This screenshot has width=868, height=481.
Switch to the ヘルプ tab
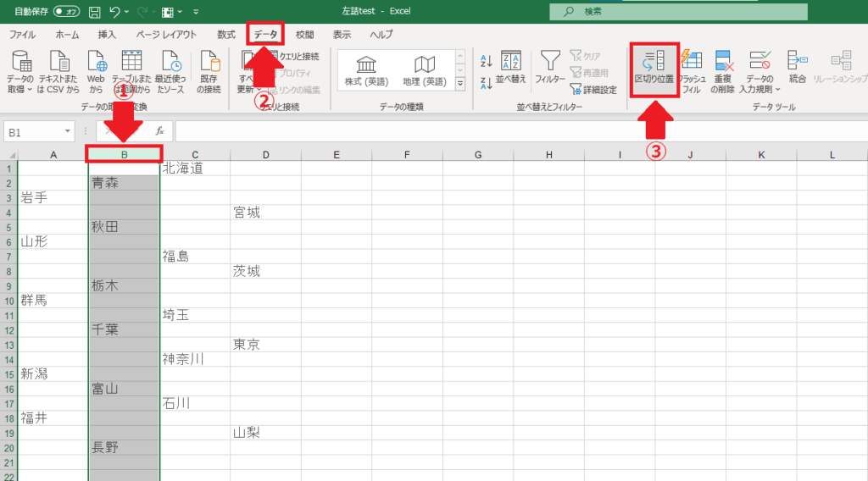pyautogui.click(x=381, y=34)
